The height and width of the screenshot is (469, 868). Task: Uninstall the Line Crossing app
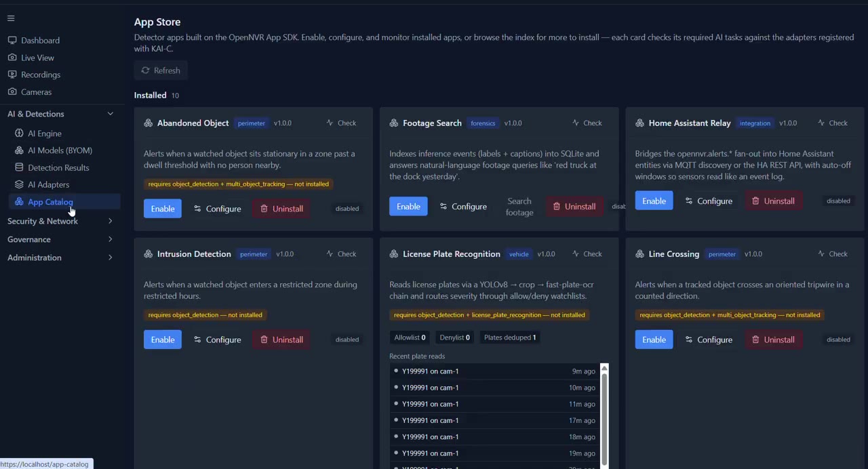pyautogui.click(x=773, y=340)
